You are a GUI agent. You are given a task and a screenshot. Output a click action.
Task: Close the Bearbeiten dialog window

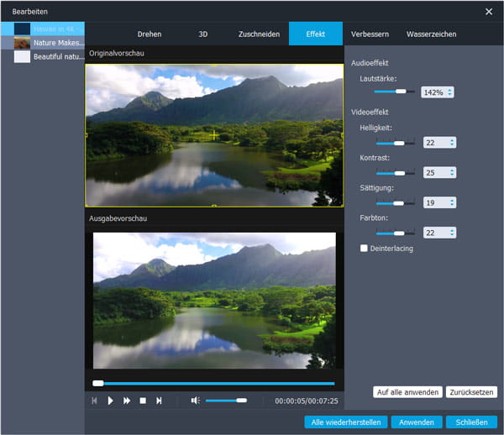(x=489, y=11)
